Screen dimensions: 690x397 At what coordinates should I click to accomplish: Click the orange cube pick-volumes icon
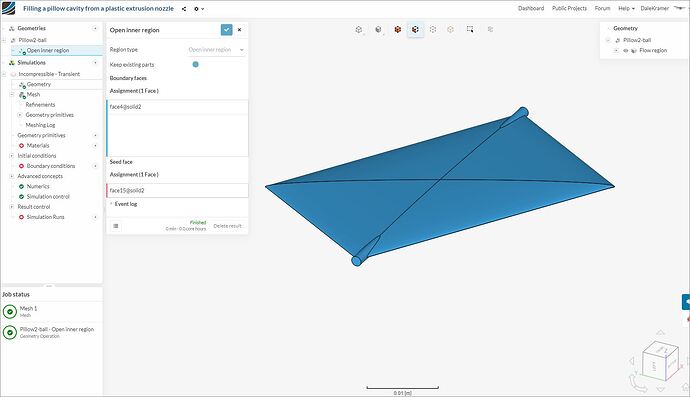(397, 29)
